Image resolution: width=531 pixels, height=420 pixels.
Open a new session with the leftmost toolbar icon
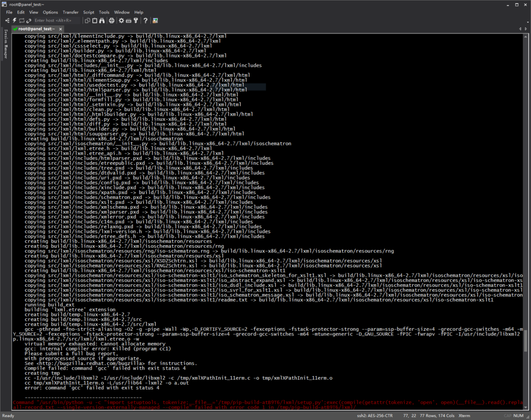pos(7,21)
